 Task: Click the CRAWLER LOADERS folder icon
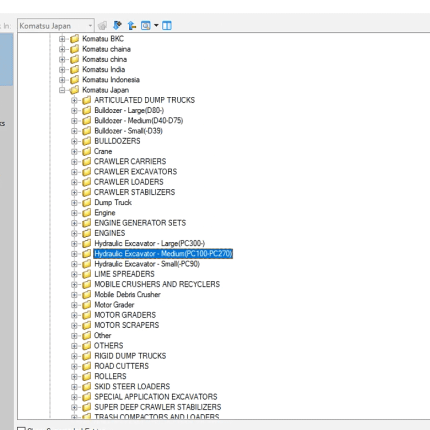[87, 182]
